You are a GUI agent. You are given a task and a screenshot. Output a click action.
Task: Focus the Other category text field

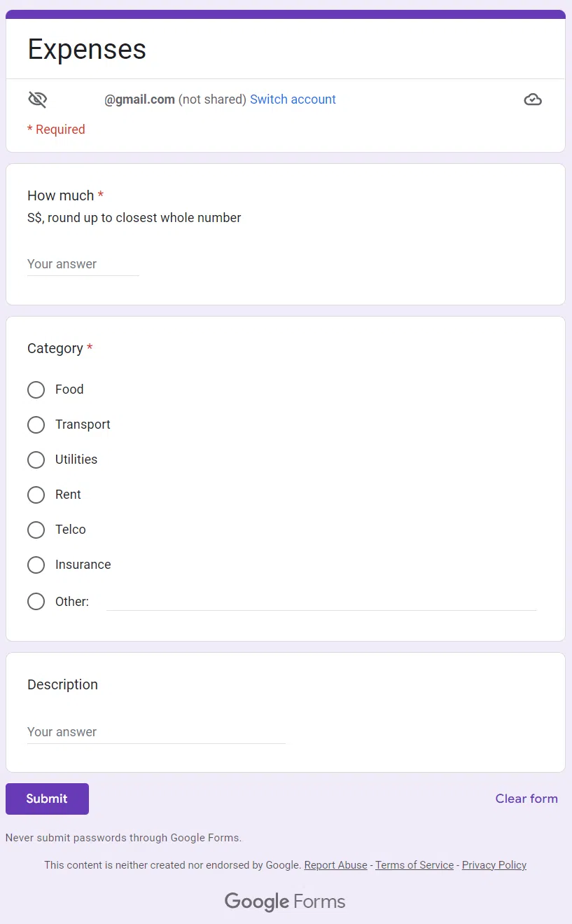click(x=321, y=601)
